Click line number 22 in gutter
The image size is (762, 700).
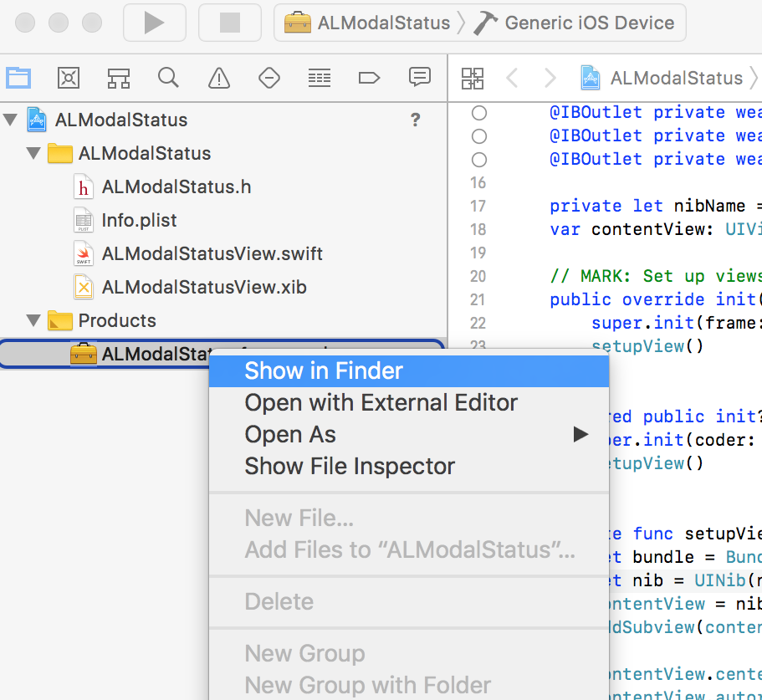click(x=478, y=323)
